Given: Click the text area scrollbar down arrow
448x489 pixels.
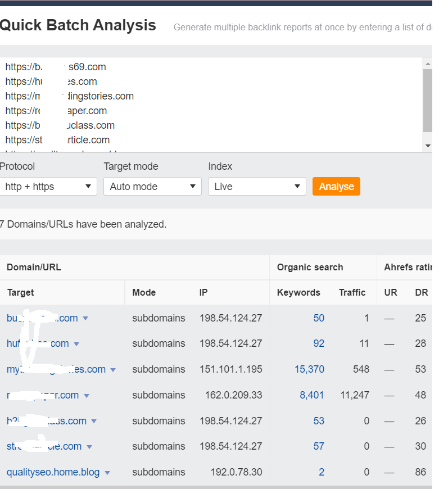Looking at the screenshot, I should (x=428, y=146).
